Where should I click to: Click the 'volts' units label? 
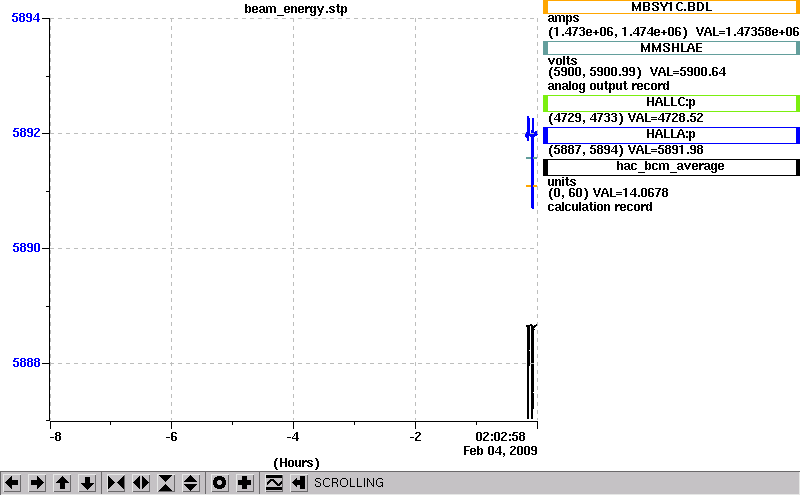[x=562, y=61]
